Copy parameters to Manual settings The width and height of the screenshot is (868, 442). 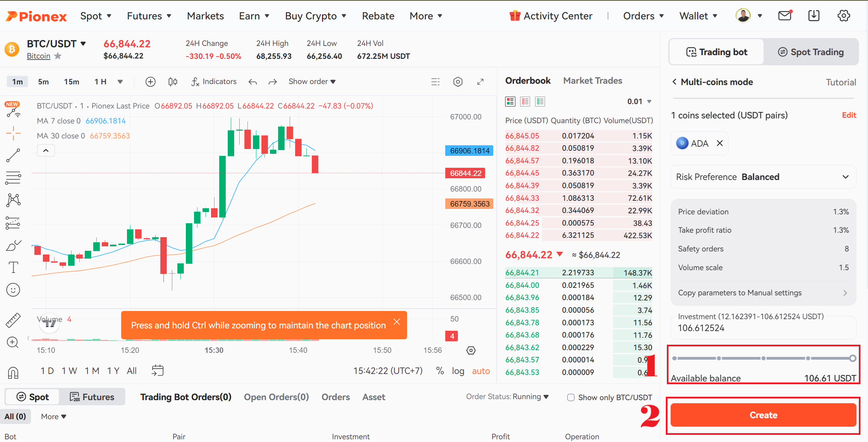coord(763,293)
